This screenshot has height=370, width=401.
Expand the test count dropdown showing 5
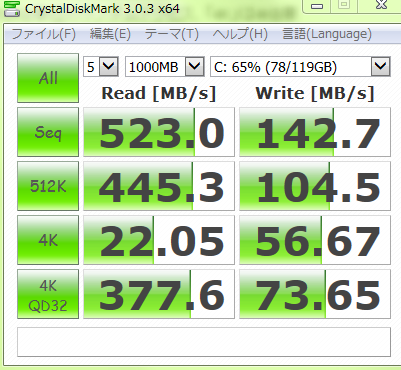coord(101,67)
